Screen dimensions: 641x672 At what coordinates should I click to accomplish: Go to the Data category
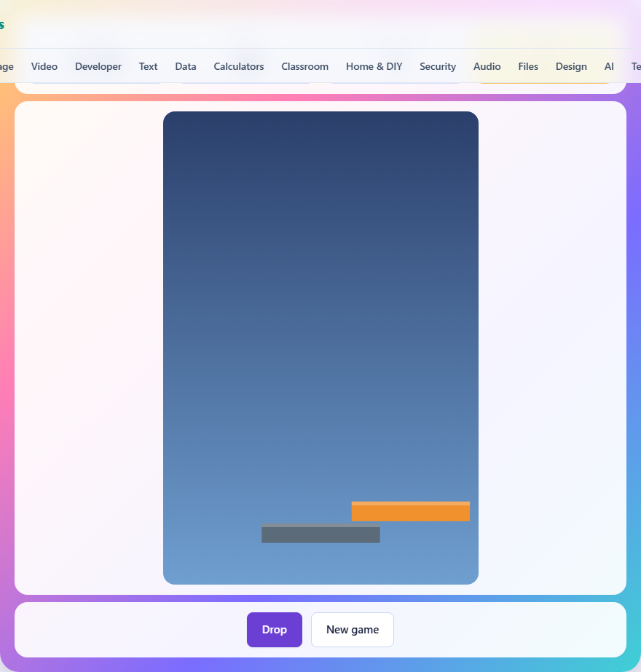(x=186, y=66)
